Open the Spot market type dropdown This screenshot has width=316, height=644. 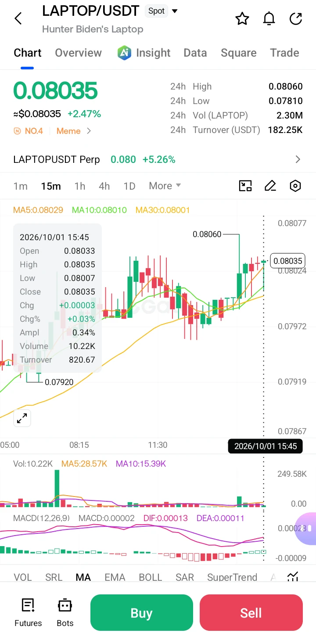click(162, 11)
